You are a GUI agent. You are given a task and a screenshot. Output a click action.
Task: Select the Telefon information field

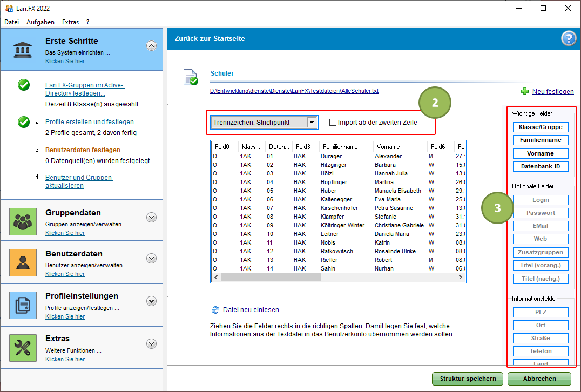541,352
